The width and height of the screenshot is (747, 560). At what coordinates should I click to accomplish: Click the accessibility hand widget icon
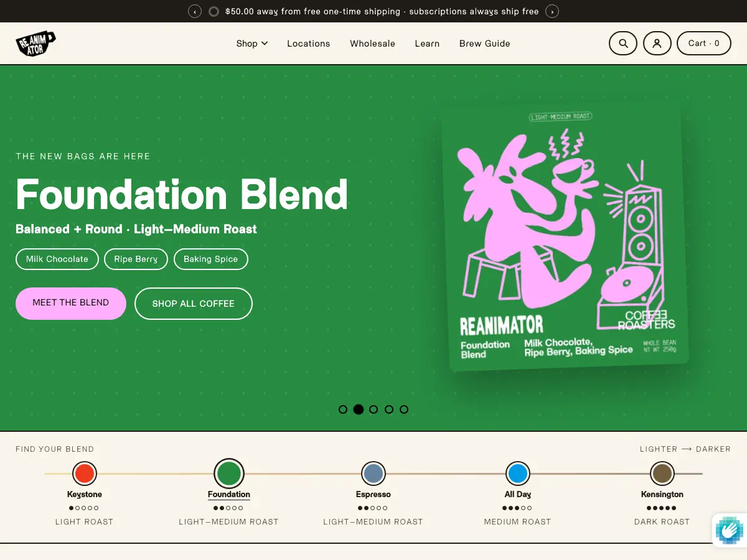[x=729, y=530]
